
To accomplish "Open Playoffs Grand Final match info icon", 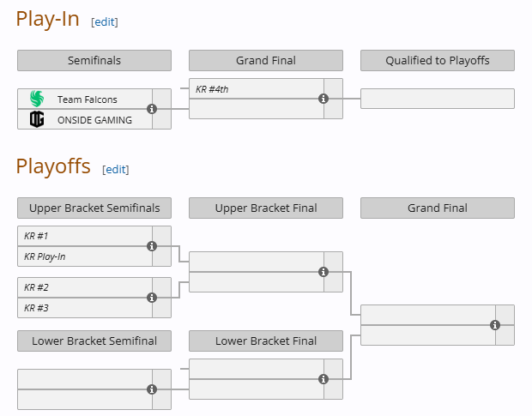I will [x=495, y=325].
